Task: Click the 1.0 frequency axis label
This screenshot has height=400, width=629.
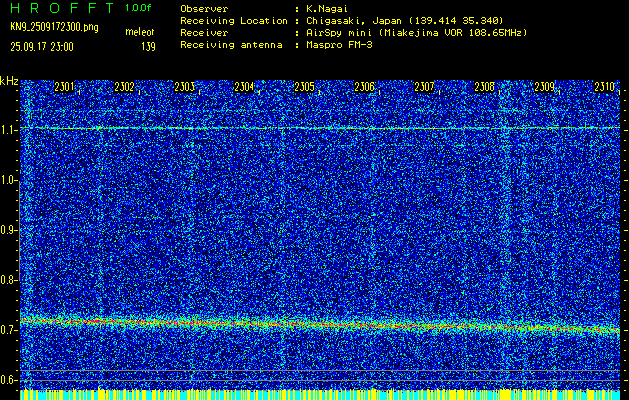Action: click(7, 181)
